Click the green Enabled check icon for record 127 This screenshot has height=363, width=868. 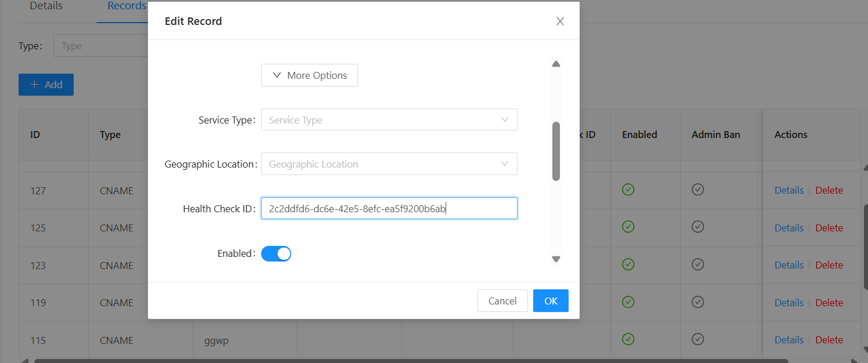tap(628, 190)
